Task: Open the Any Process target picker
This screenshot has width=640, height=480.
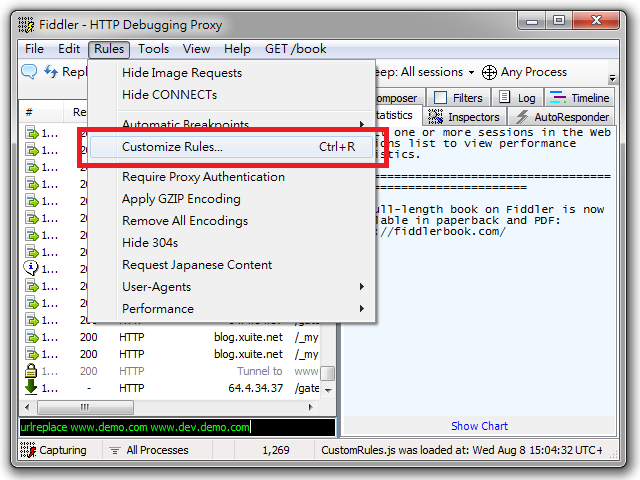Action: click(524, 72)
